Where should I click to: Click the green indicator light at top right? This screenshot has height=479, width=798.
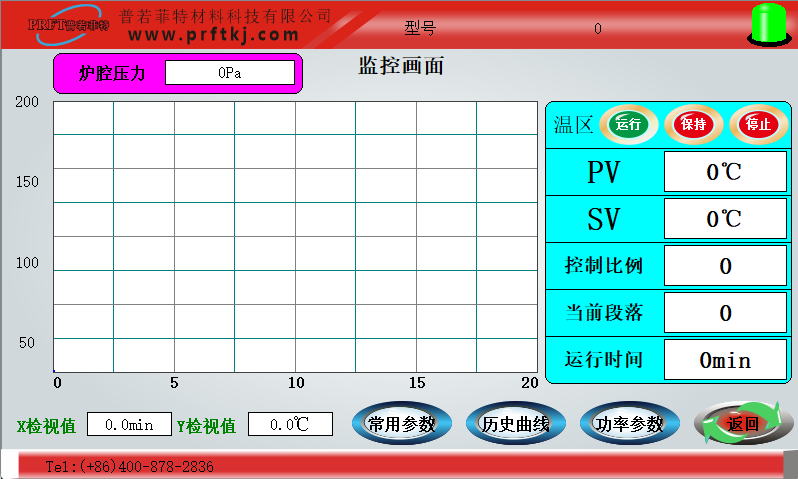click(767, 24)
